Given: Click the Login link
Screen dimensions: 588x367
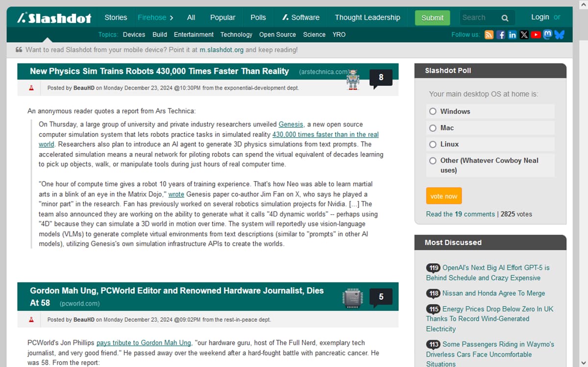Looking at the screenshot, I should coord(540,17).
